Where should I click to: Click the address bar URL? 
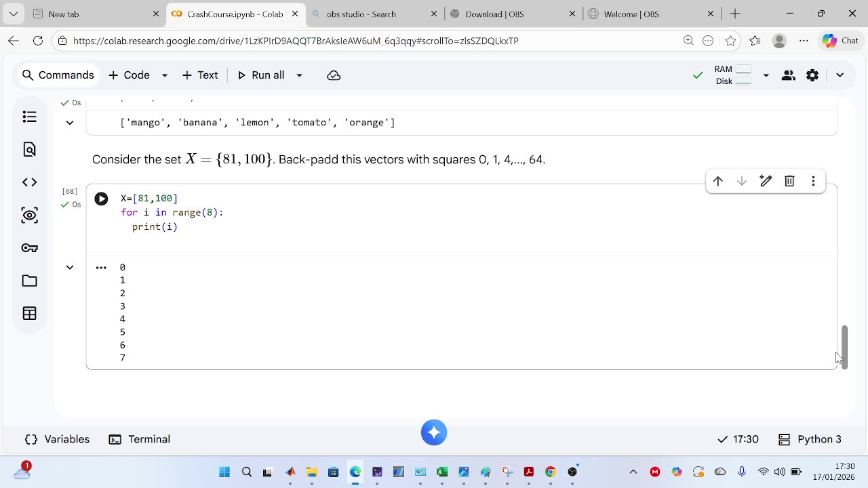(x=296, y=41)
